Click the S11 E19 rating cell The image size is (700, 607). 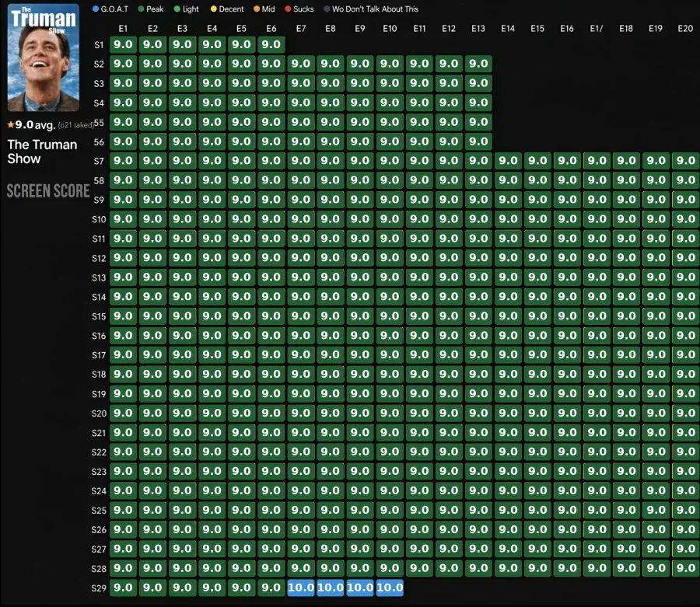656,239
